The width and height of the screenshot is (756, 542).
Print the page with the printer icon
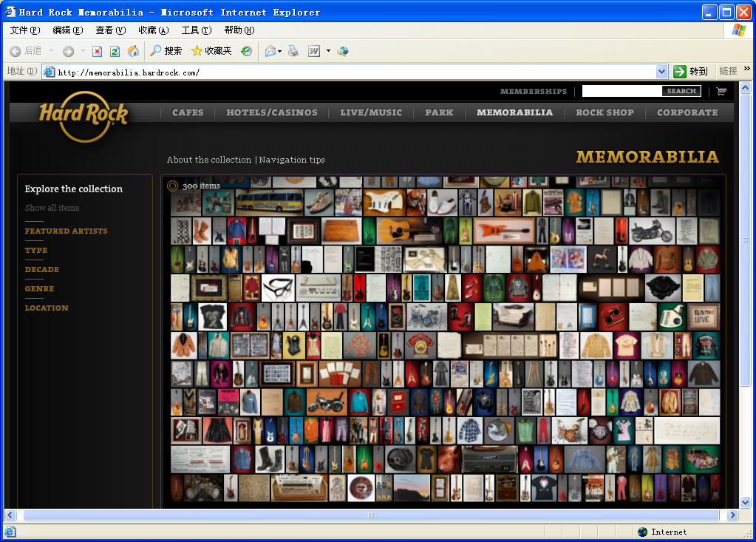coord(293,51)
